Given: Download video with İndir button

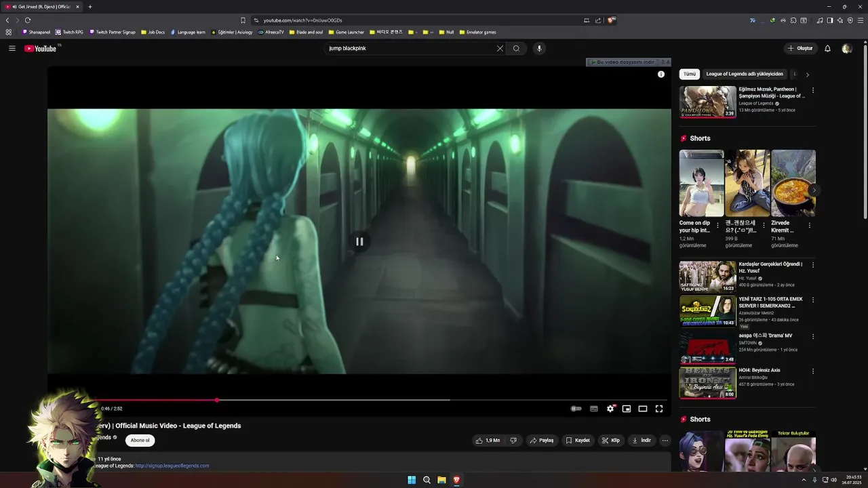Looking at the screenshot, I should click(x=642, y=441).
